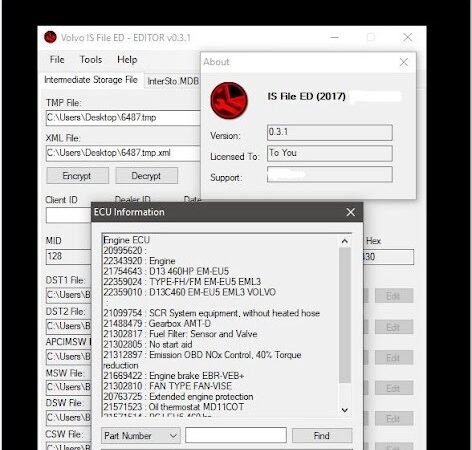Viewport: 472px width, 450px height.
Task: Click the Edit button next to DST1 File
Action: click(x=394, y=296)
